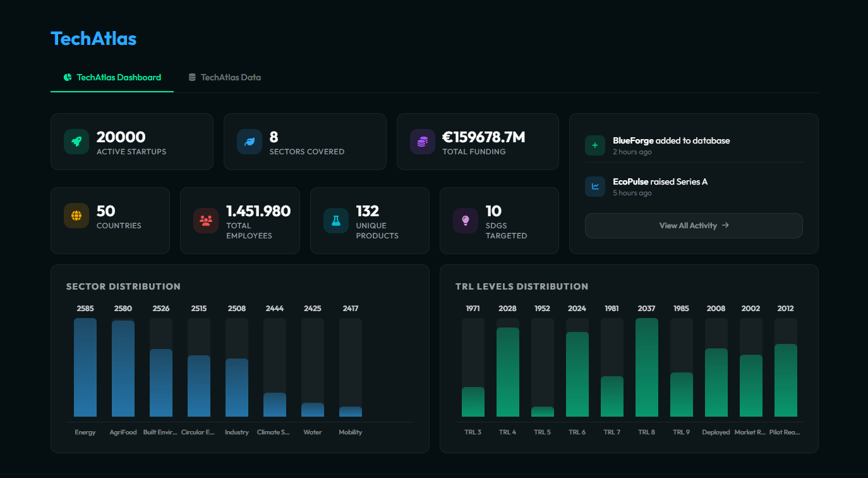This screenshot has height=478, width=868.
Task: Click the plus icon next to BlueForge activity
Action: pos(594,145)
